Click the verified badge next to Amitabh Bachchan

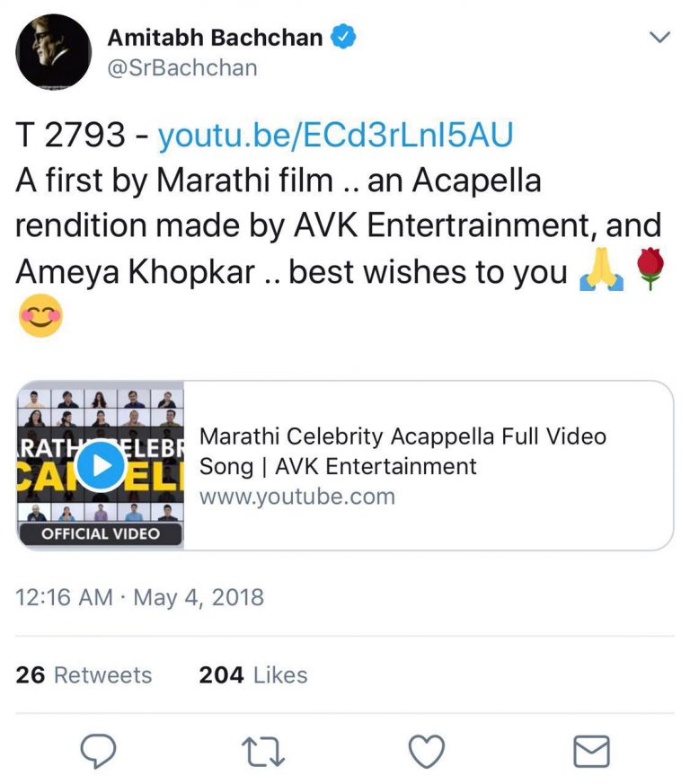(341, 36)
